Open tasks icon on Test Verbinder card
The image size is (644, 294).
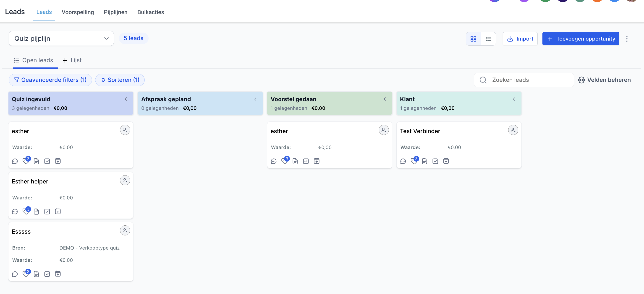(435, 161)
